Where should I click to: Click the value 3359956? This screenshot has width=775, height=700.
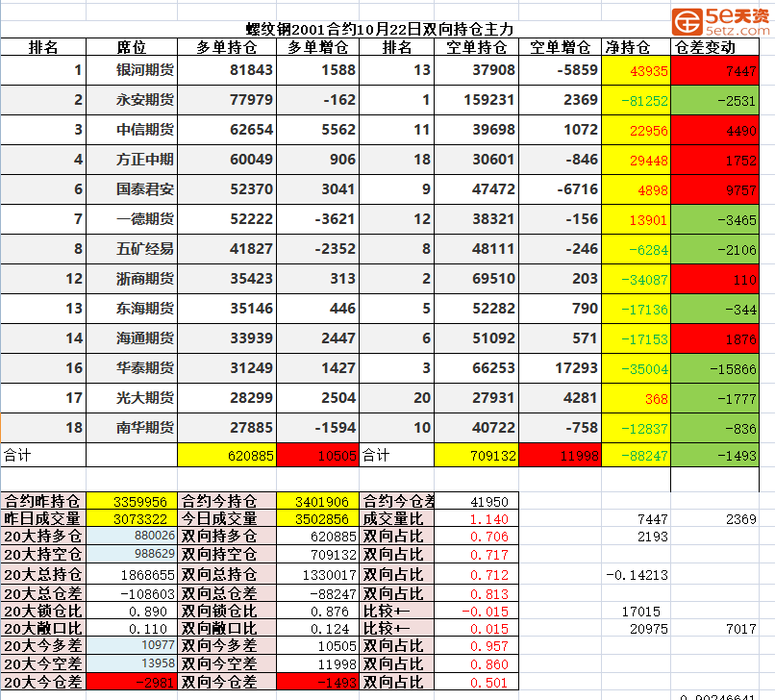click(x=132, y=501)
